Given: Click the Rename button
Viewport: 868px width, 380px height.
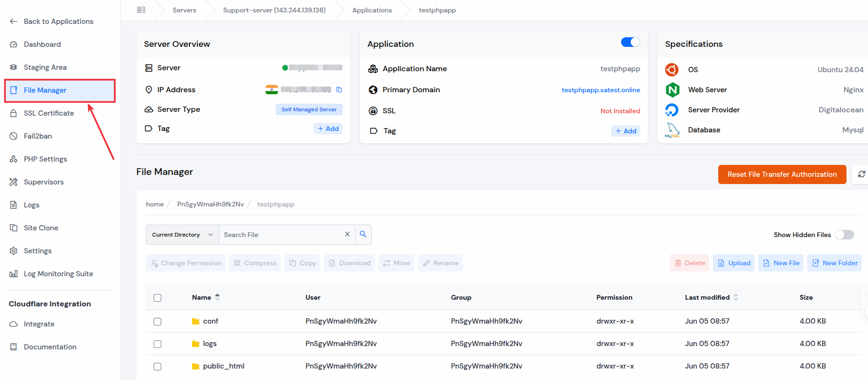Looking at the screenshot, I should point(440,263).
